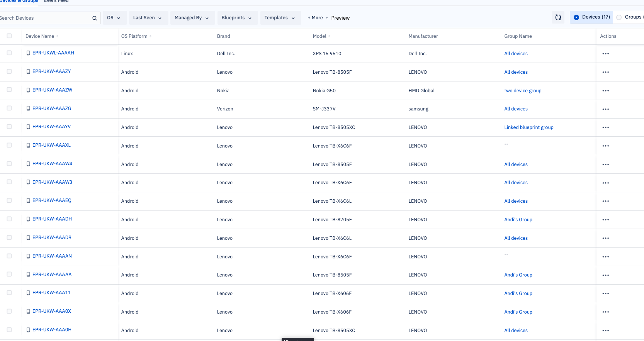This screenshot has width=644, height=341.
Task: Click the Preview button
Action: (340, 18)
